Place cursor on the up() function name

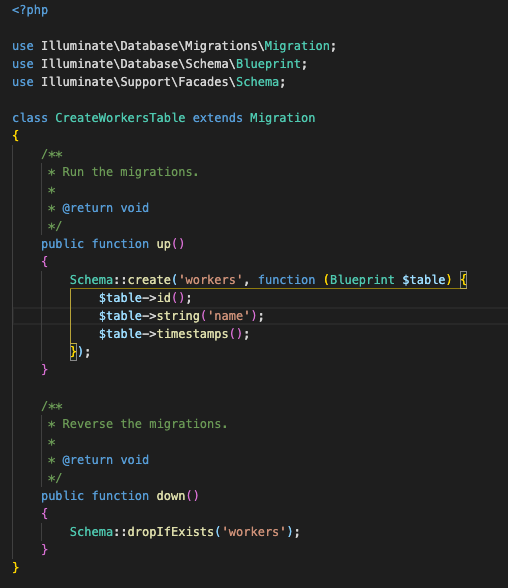tap(163, 244)
